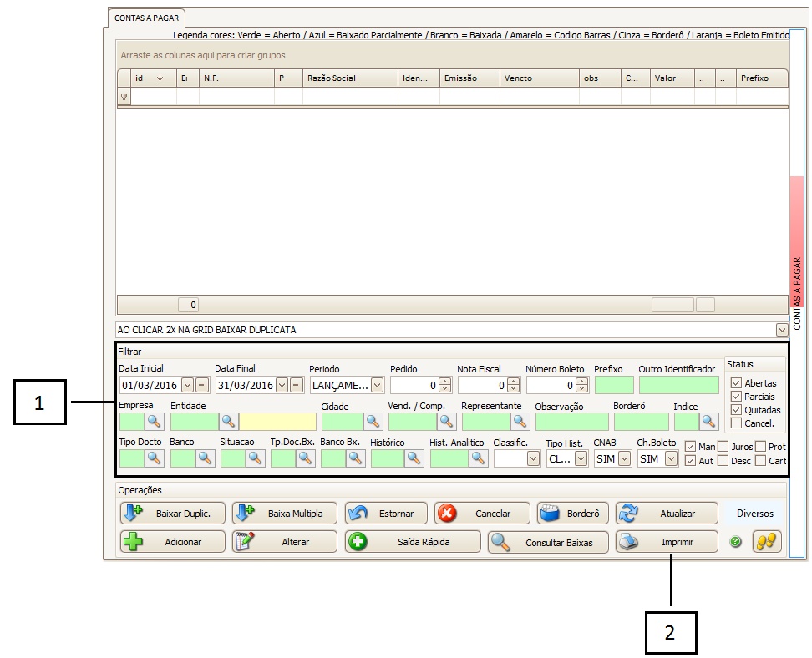Image resolution: width=812 pixels, height=658 pixels.
Task: Select the CONTAS A PAGAR tab
Action: click(x=145, y=17)
